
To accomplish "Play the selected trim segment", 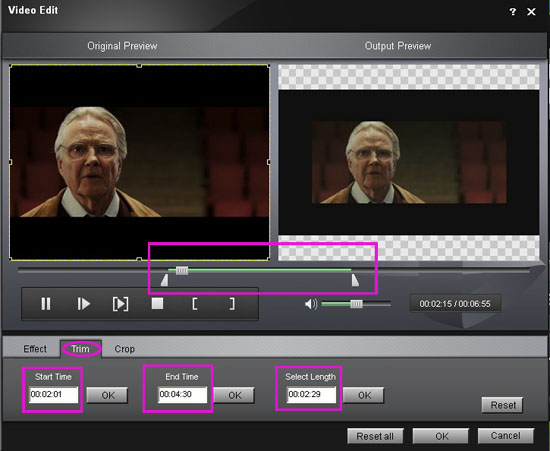I will [120, 304].
